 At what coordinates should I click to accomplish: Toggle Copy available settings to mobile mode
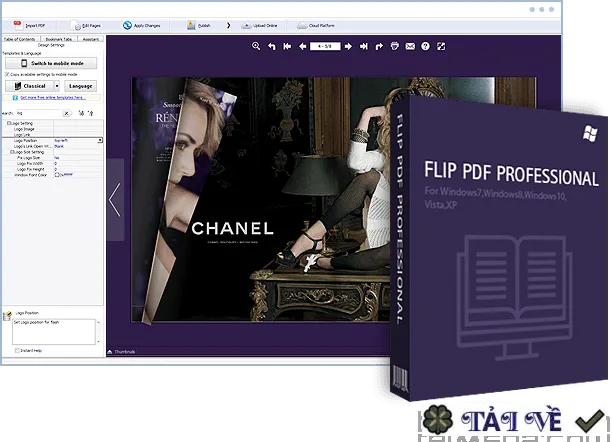click(x=7, y=74)
